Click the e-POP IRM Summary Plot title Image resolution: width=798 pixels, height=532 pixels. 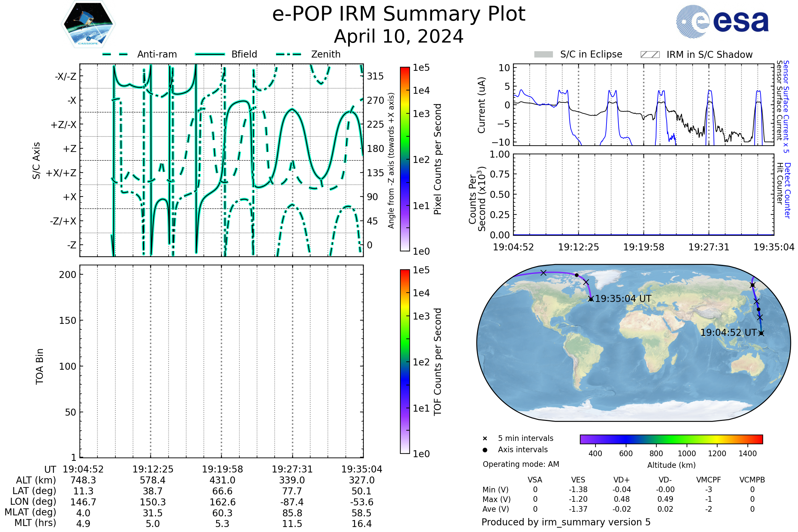pyautogui.click(x=399, y=14)
